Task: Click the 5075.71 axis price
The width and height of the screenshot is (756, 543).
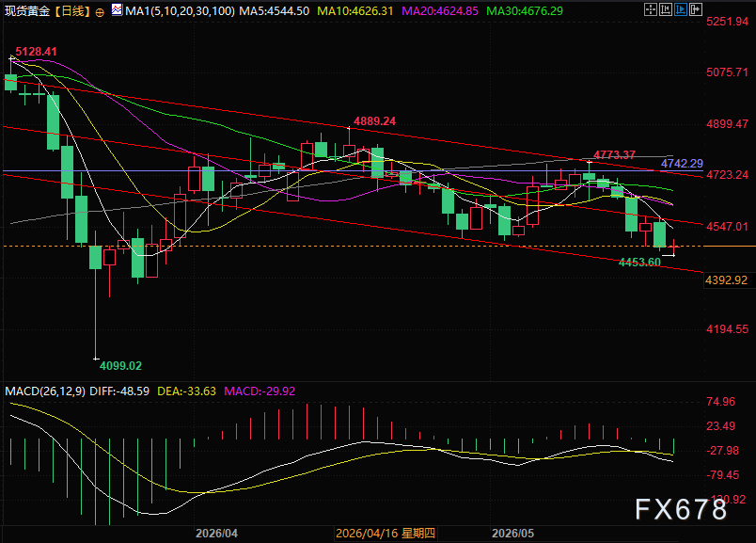Action: pyautogui.click(x=727, y=72)
